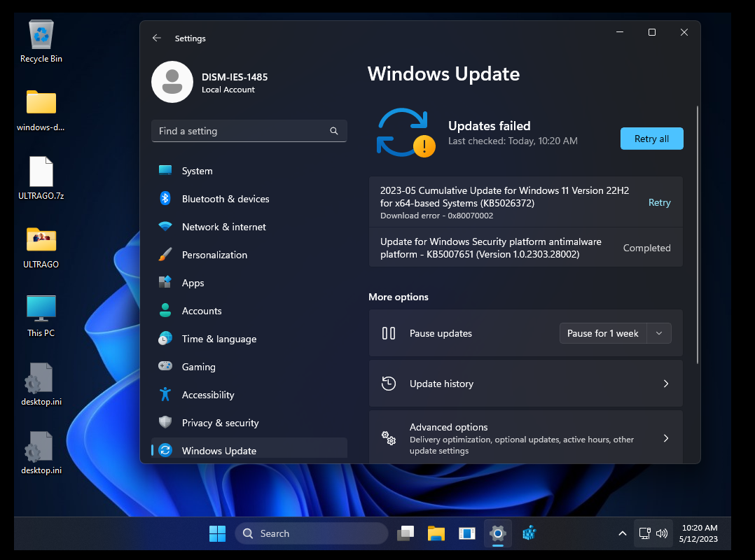Screen dimensions: 755x560
Task: Open the DISM-IES-1485 account avatar
Action: [x=172, y=82]
